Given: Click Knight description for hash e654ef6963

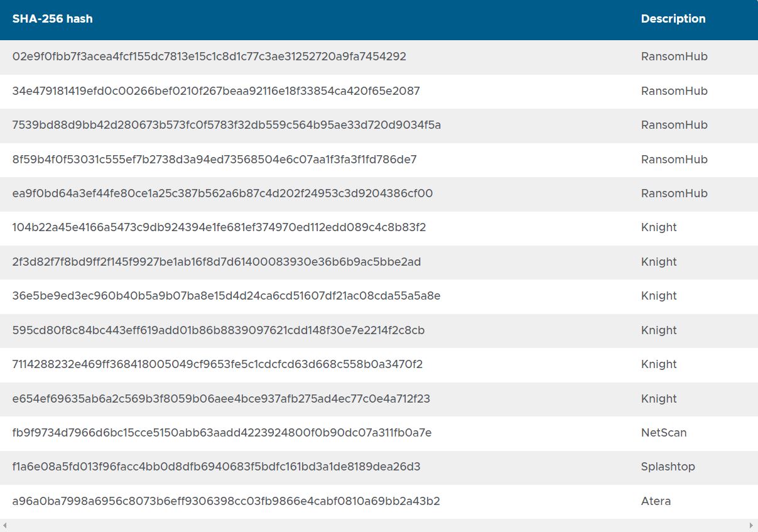Looking at the screenshot, I should (659, 399).
